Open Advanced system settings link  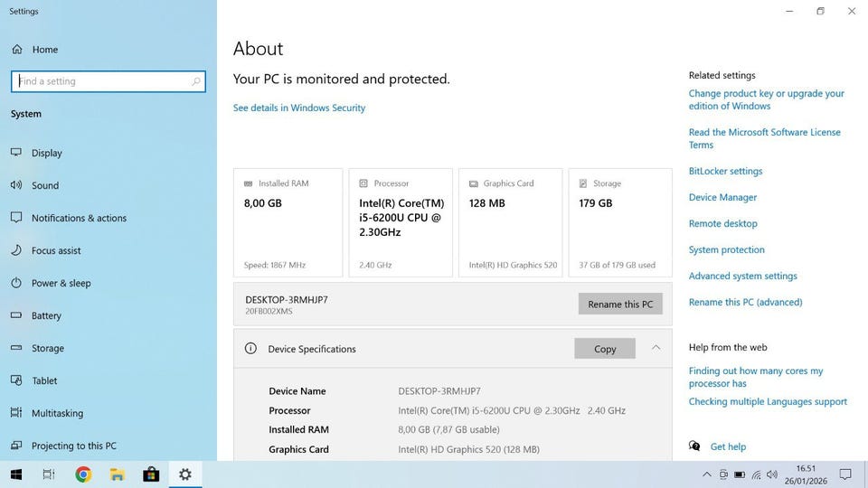(743, 276)
